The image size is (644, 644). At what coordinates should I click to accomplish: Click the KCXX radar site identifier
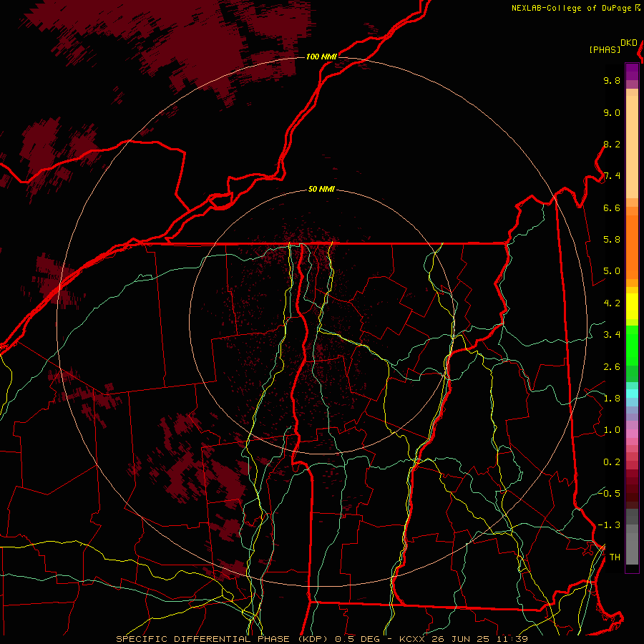click(413, 639)
